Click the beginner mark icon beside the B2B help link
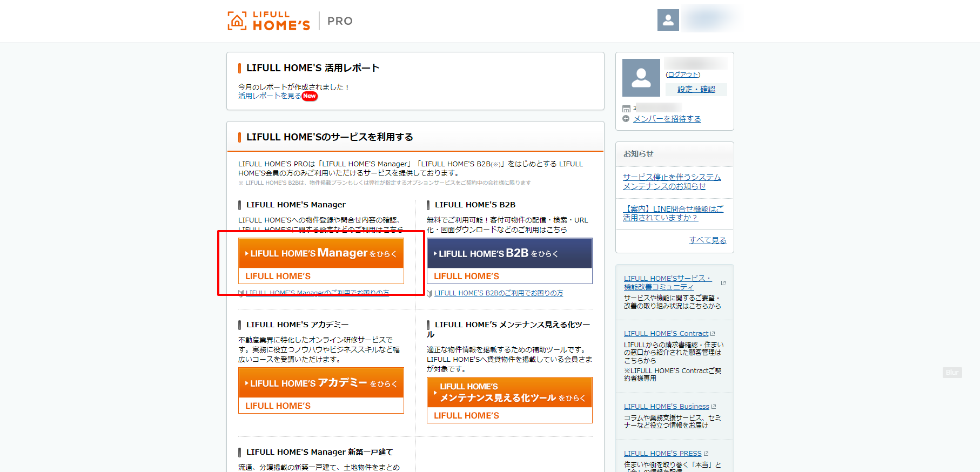Viewport: 980px width, 472px height. pyautogui.click(x=429, y=293)
